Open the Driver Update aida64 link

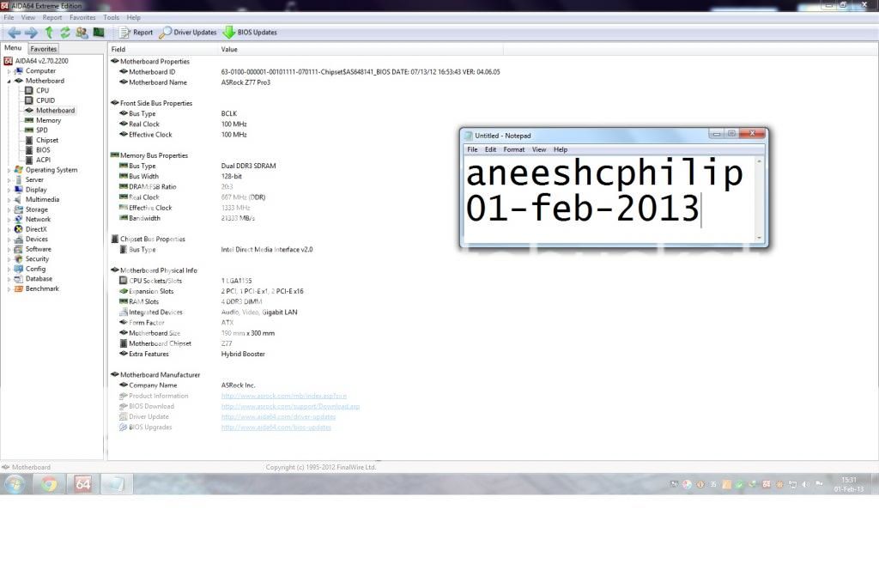pyautogui.click(x=278, y=416)
